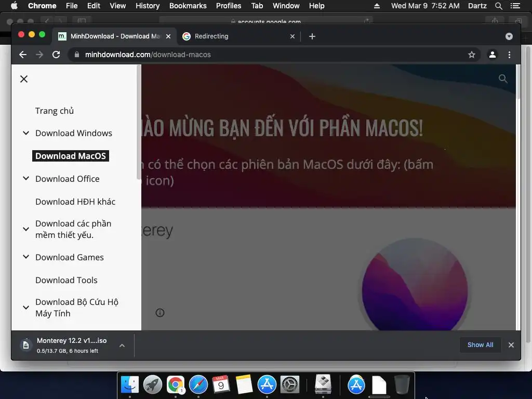Image resolution: width=532 pixels, height=399 pixels.
Task: Open the Chrome application menu
Action: coord(42,6)
